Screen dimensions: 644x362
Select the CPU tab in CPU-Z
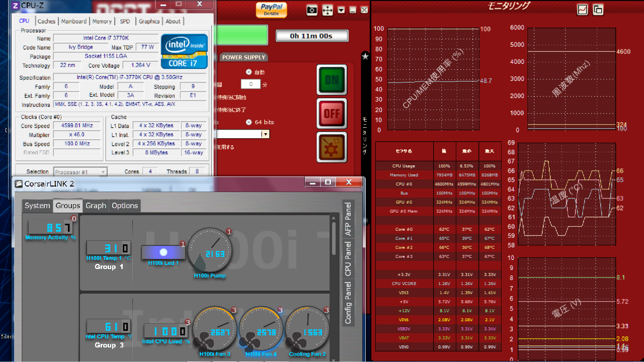(24, 21)
